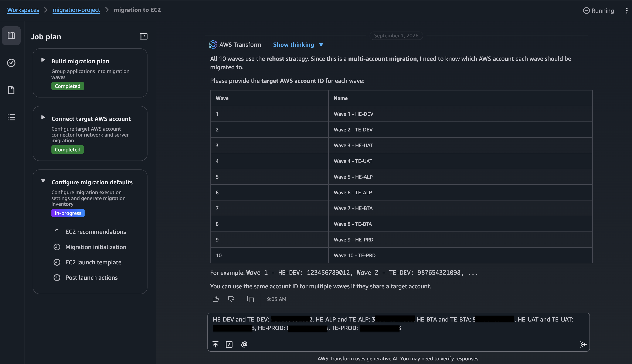Click the Name column header
The width and height of the screenshot is (632, 364).
[460, 98]
